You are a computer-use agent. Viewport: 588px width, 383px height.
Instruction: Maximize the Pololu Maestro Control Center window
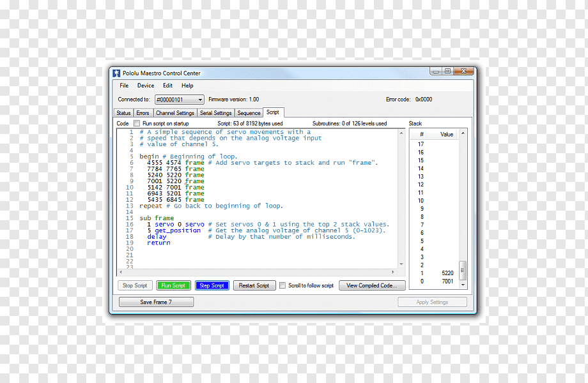point(448,71)
